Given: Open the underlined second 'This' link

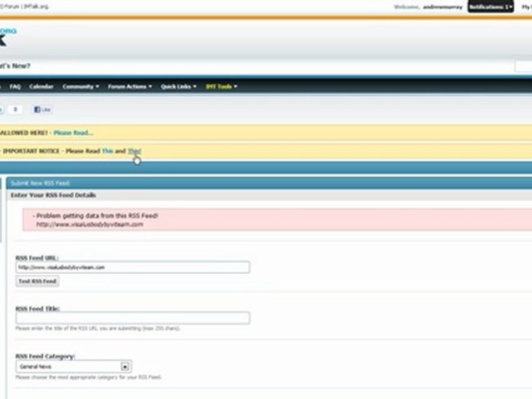Looking at the screenshot, I should click(134, 151).
